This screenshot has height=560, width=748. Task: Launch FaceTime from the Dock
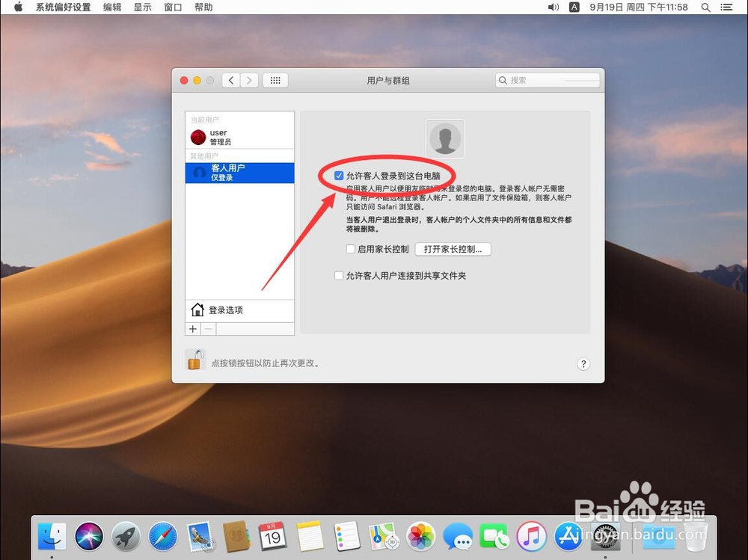click(495, 537)
